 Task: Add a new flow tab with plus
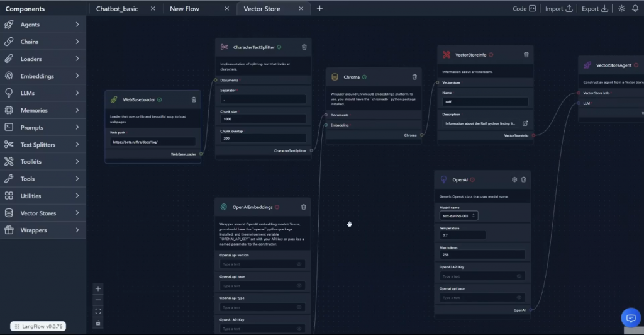pos(319,8)
